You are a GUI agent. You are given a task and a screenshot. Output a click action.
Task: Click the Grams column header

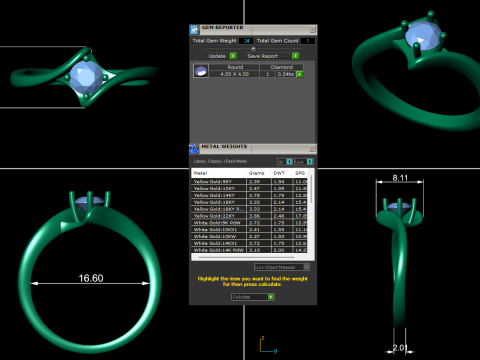coord(258,173)
